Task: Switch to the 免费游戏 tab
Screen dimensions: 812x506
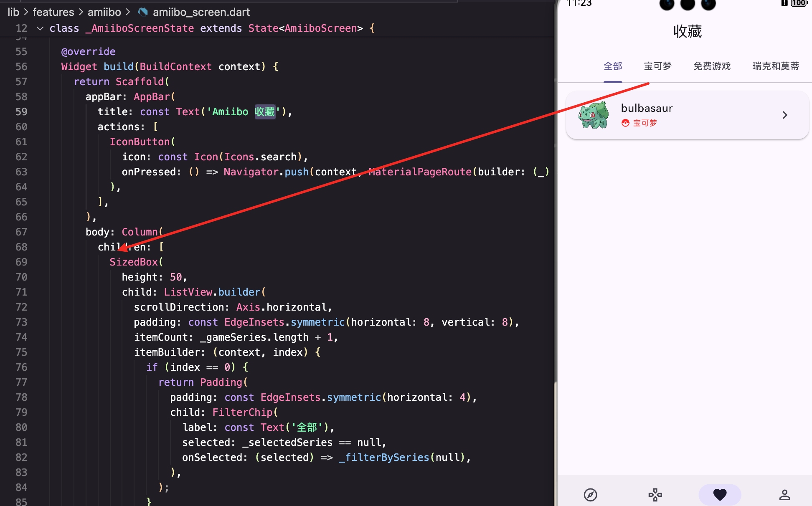Action: click(x=712, y=66)
